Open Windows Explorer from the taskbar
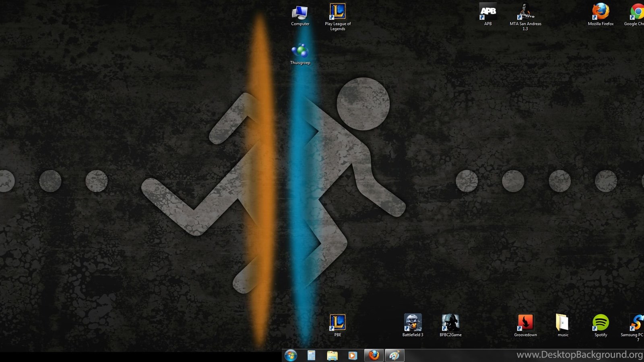This screenshot has width=644, height=362. [332, 355]
